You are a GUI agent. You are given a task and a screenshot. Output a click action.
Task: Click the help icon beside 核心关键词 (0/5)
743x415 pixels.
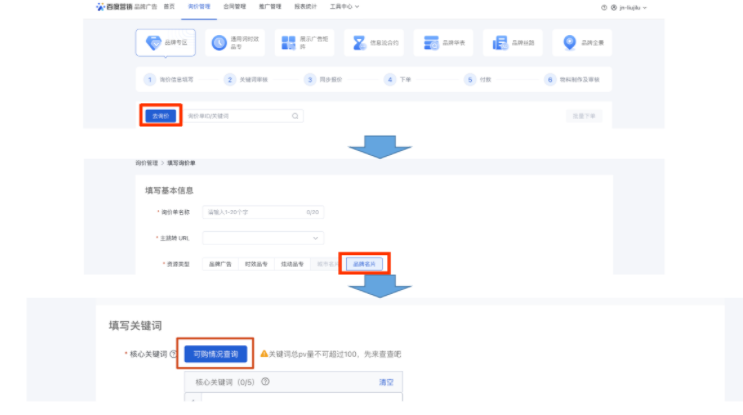click(x=265, y=382)
